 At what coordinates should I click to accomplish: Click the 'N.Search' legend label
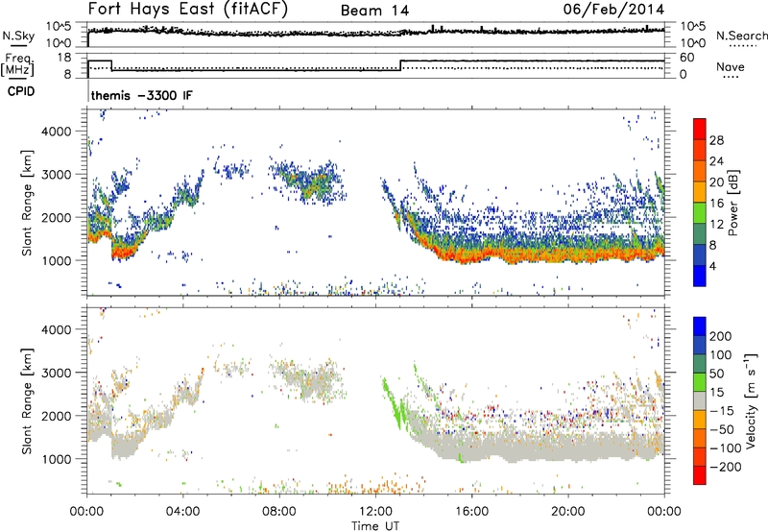point(741,36)
